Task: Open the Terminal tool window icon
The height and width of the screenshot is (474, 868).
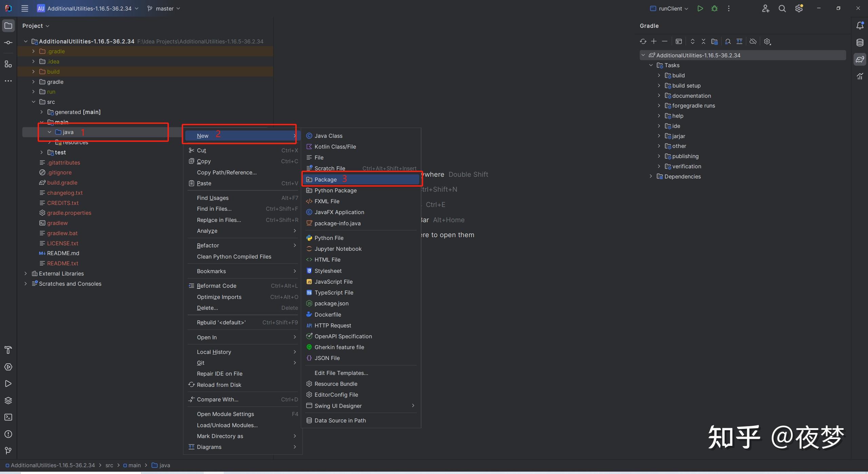Action: pos(8,417)
